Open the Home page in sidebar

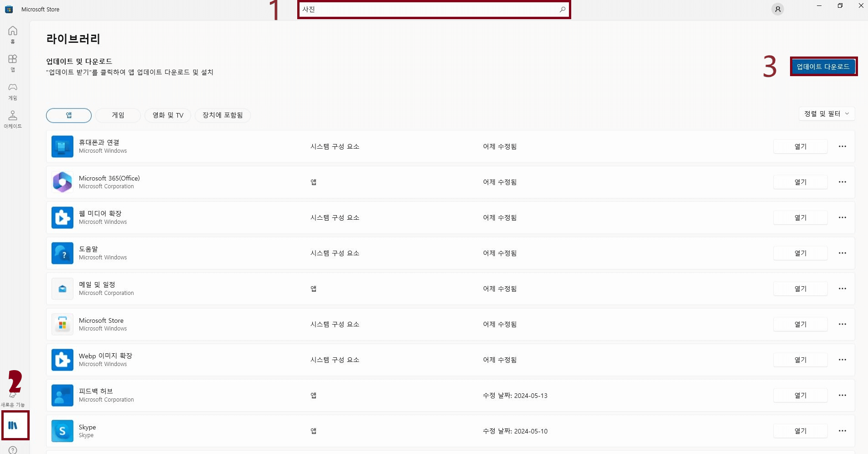pos(13,35)
